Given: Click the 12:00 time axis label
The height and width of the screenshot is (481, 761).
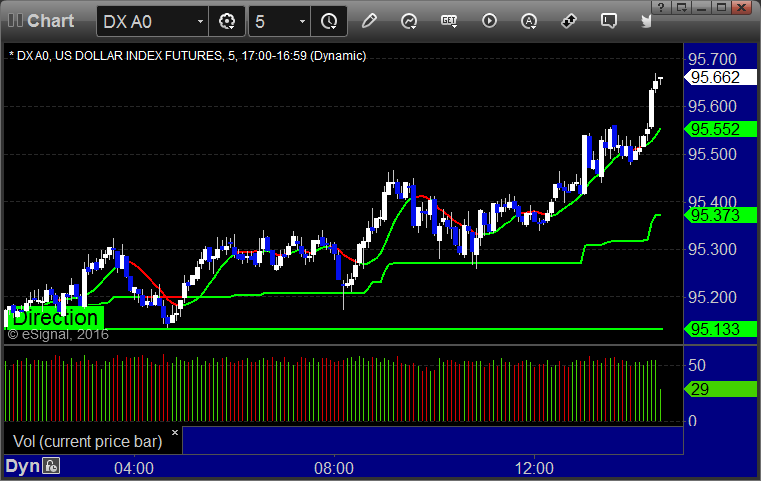Looking at the screenshot, I should click(534, 468).
